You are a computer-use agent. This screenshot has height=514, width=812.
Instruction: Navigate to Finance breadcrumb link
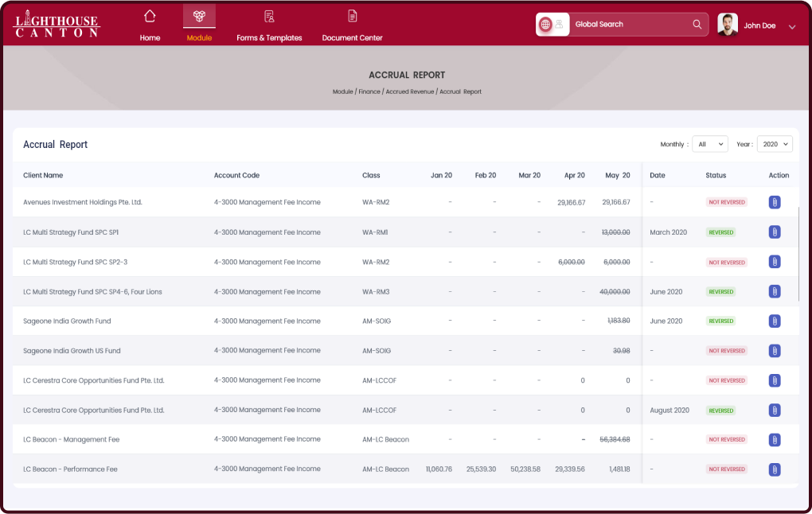coord(369,92)
